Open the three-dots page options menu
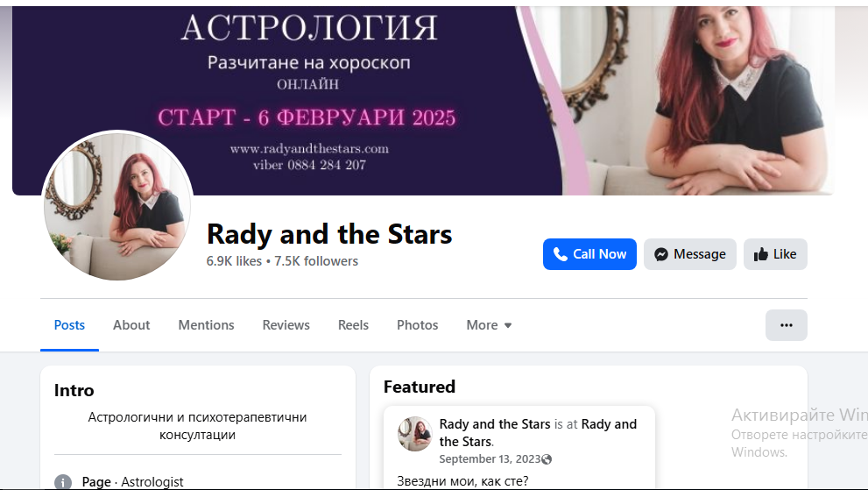 786,325
